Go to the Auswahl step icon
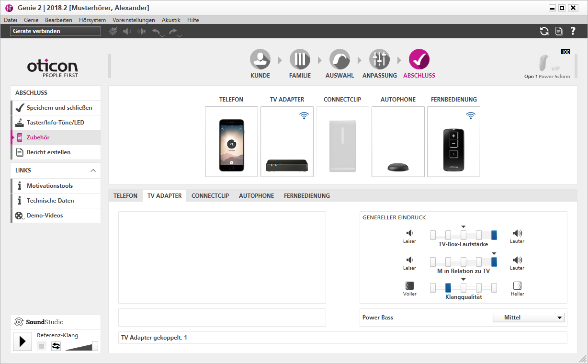This screenshot has height=364, width=588. [x=339, y=59]
